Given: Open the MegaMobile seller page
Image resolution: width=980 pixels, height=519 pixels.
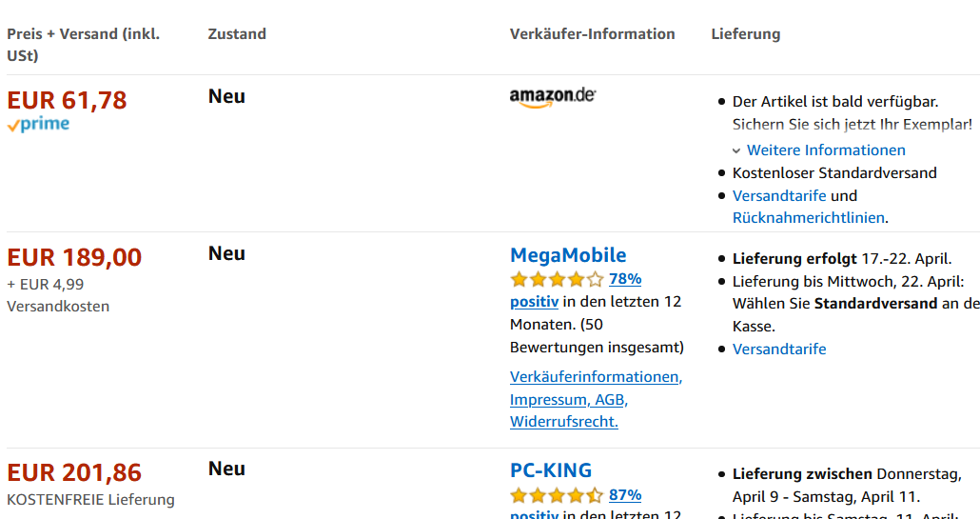Looking at the screenshot, I should click(568, 255).
